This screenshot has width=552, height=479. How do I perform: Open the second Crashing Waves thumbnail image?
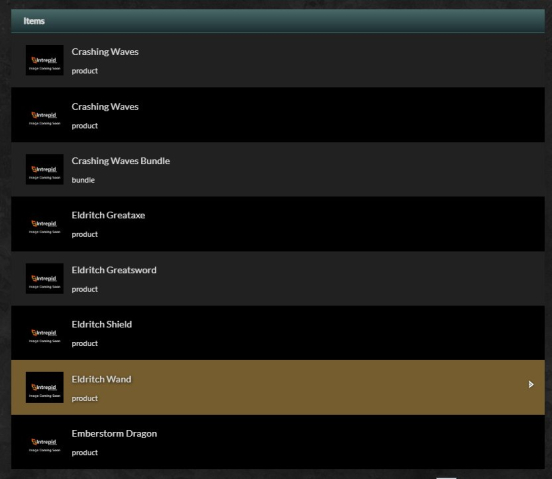pyautogui.click(x=45, y=115)
